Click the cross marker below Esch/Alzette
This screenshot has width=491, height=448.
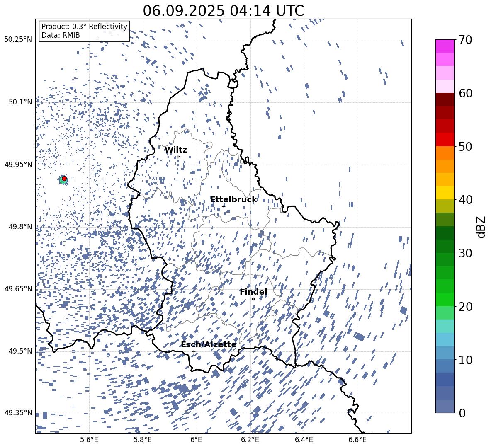pos(194,351)
